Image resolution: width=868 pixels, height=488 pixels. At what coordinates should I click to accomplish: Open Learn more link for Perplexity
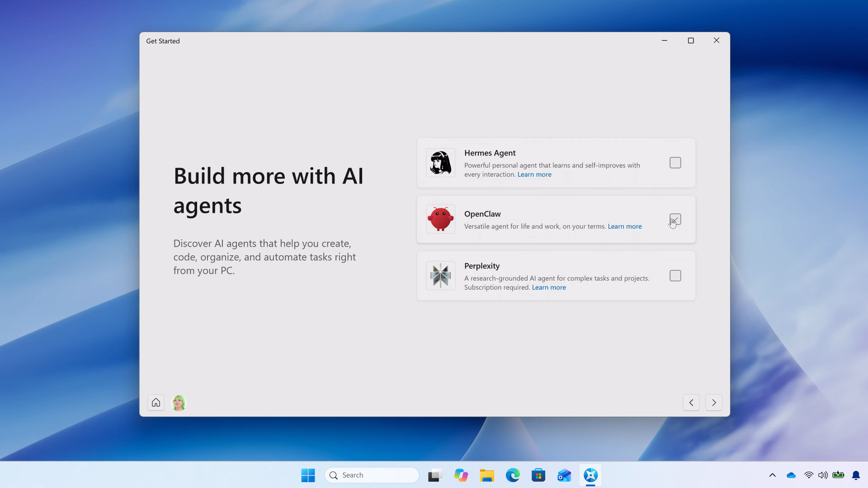[x=549, y=287]
